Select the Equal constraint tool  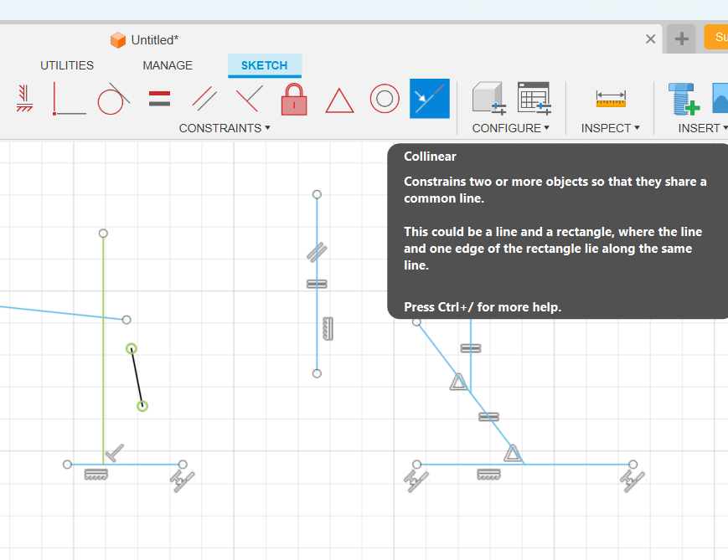coord(159,99)
